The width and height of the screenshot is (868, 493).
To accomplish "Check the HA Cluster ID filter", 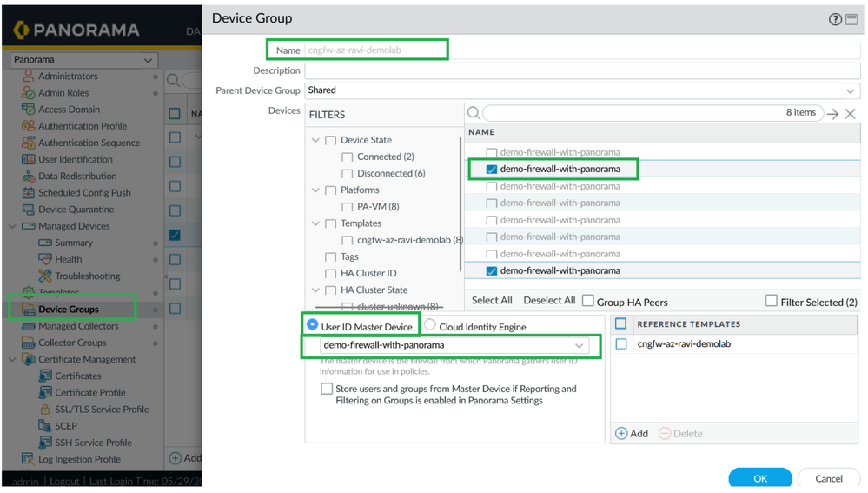I will point(330,274).
